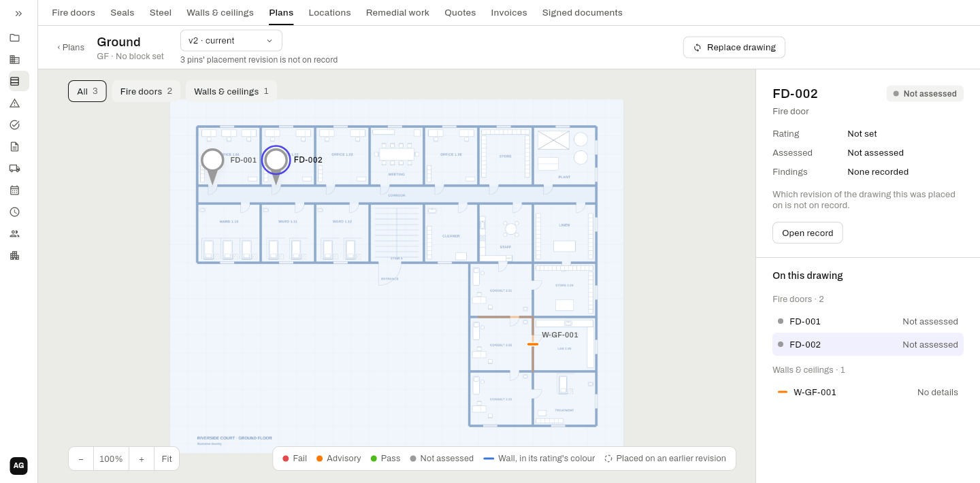Viewport: 980px width, 483px height.
Task: Open the calendar sidebar icon
Action: tap(14, 190)
